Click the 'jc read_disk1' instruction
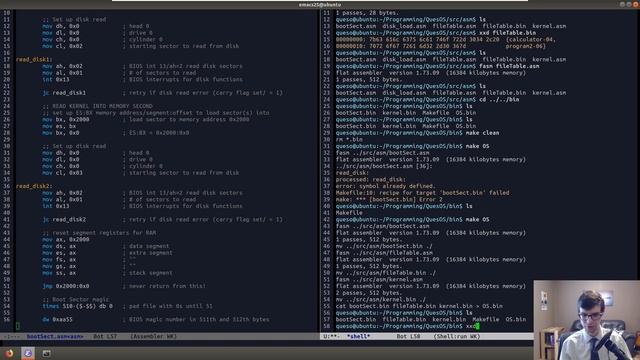This screenshot has height=360, width=640. [64, 93]
